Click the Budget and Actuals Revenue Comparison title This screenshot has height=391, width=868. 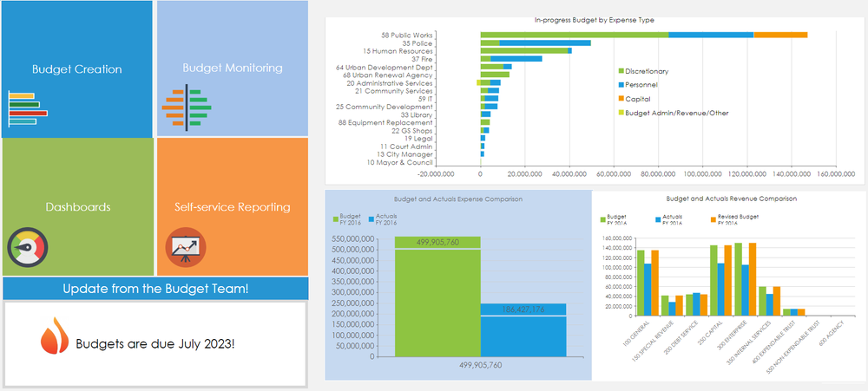coord(732,198)
